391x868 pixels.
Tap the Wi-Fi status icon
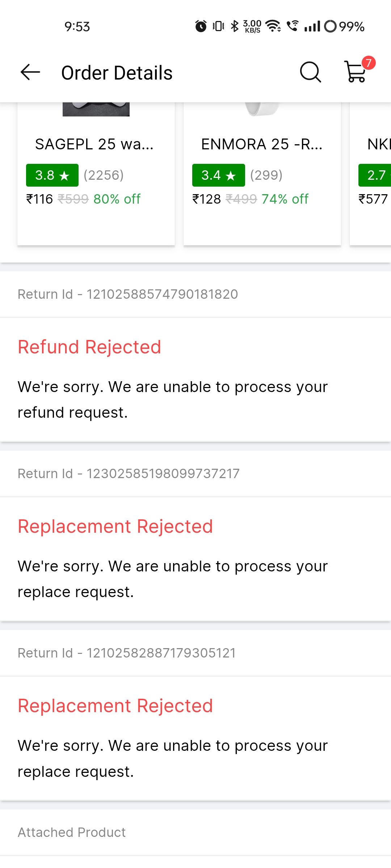(273, 26)
